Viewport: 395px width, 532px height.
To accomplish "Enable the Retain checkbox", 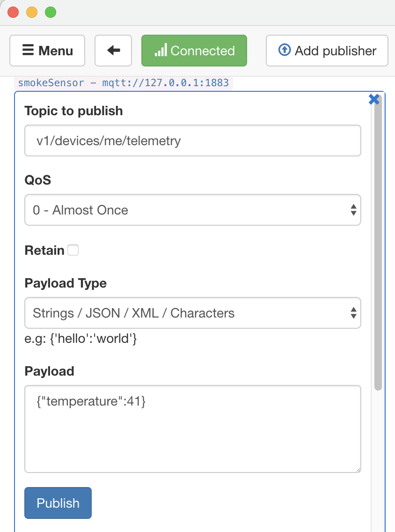I will pos(73,251).
